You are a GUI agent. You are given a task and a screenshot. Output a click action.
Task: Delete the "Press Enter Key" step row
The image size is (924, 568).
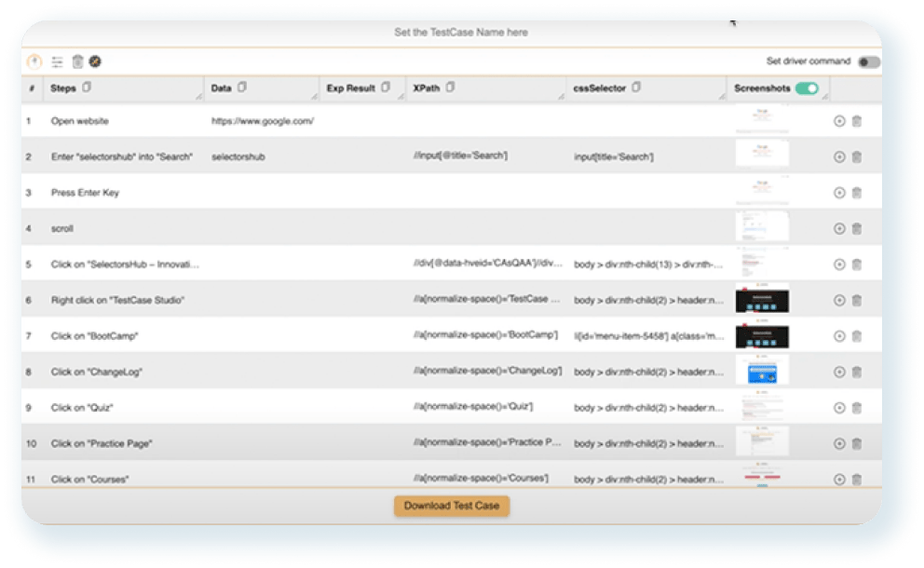[x=857, y=193]
